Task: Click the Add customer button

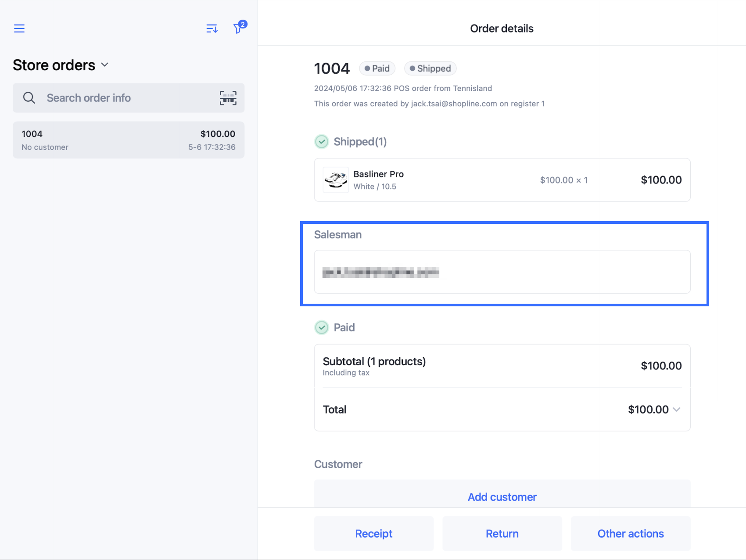Action: coord(502,497)
